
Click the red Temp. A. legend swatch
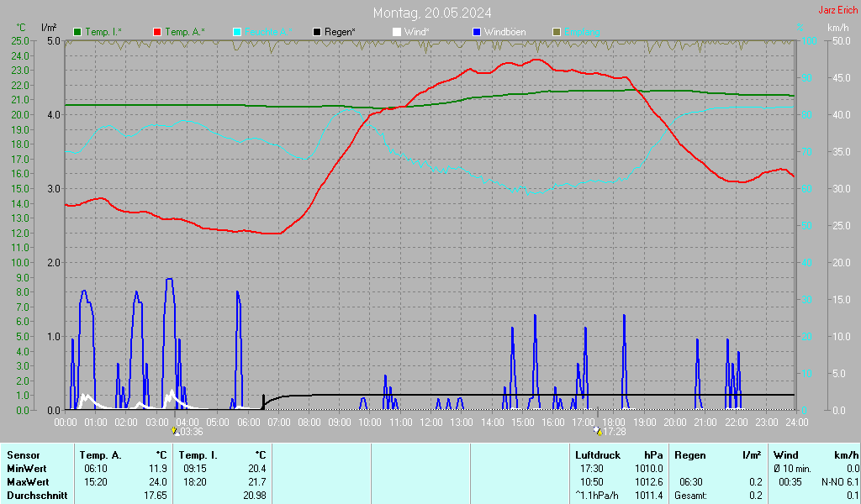157,33
